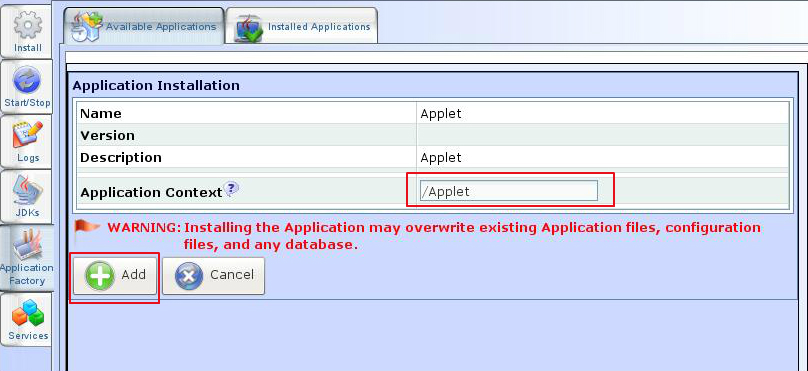Screen dimensions: 808x371
Task: Click the 'Name' row label
Action: click(x=100, y=113)
